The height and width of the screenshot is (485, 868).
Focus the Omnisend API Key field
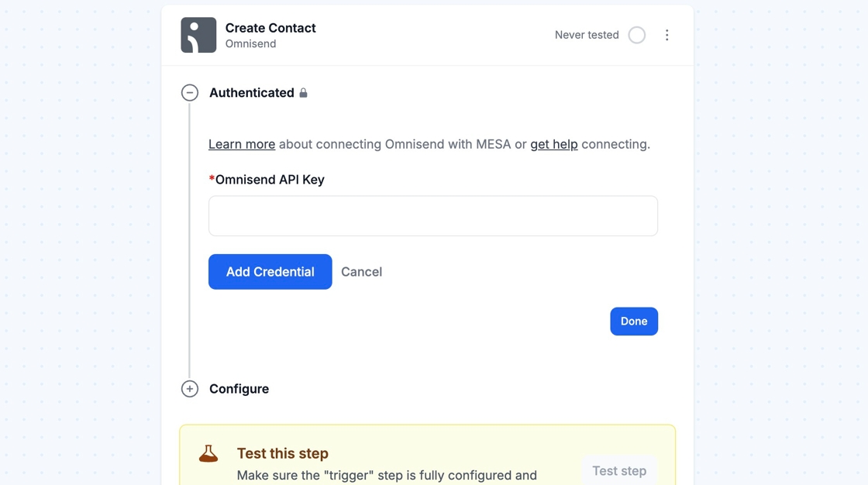433,216
